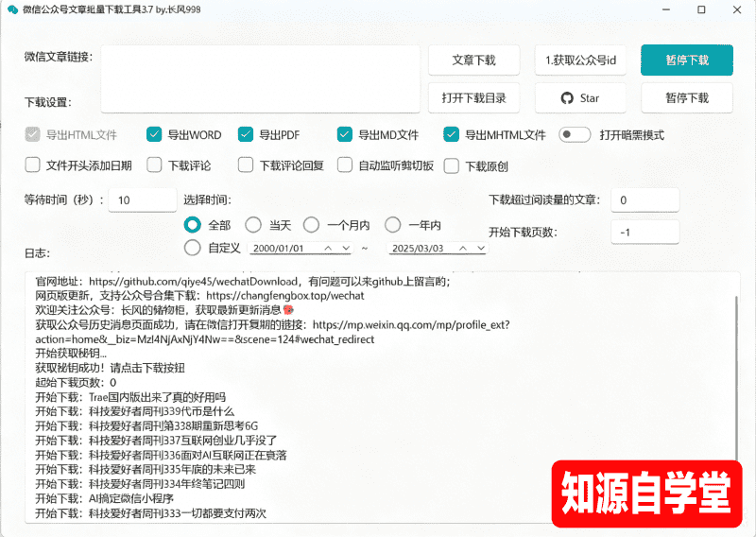This screenshot has width=756, height=537.
Task: Click the mp.weixin.qq.com profile_ext link text
Action: point(411,324)
